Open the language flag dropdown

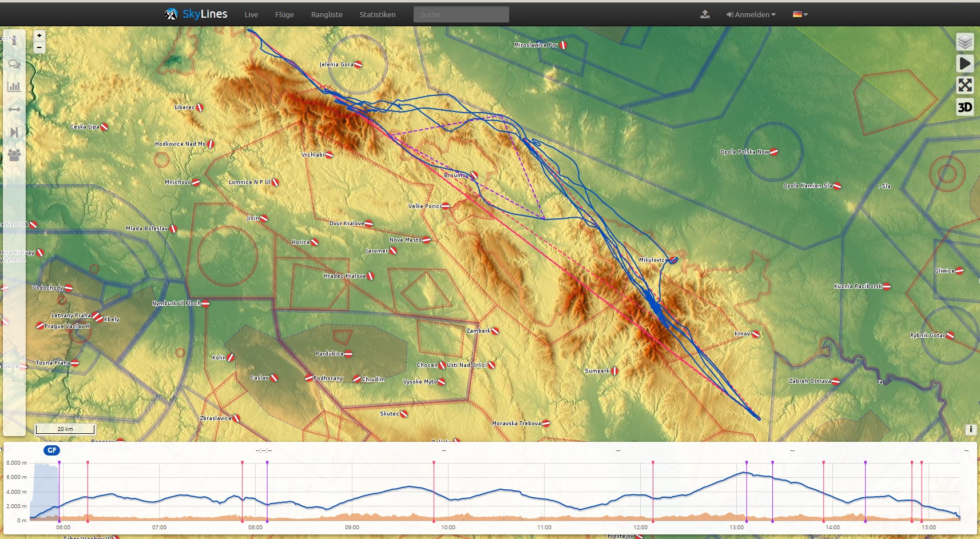800,14
